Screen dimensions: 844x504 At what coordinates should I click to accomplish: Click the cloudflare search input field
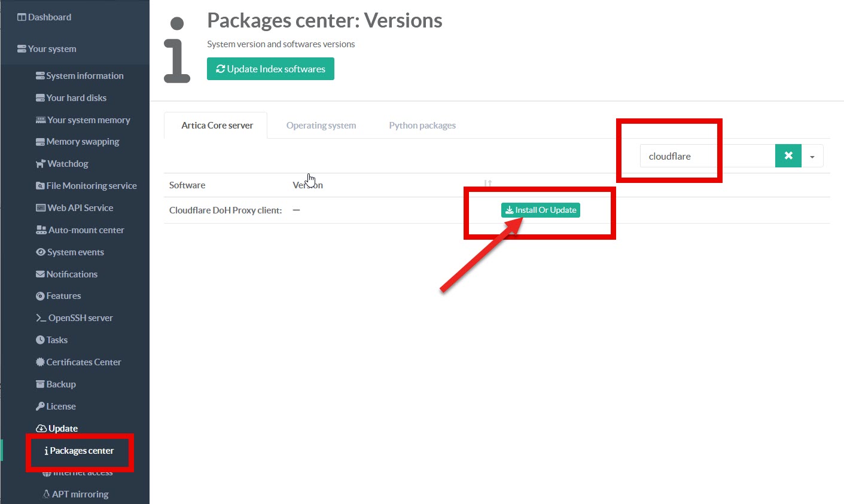click(706, 156)
